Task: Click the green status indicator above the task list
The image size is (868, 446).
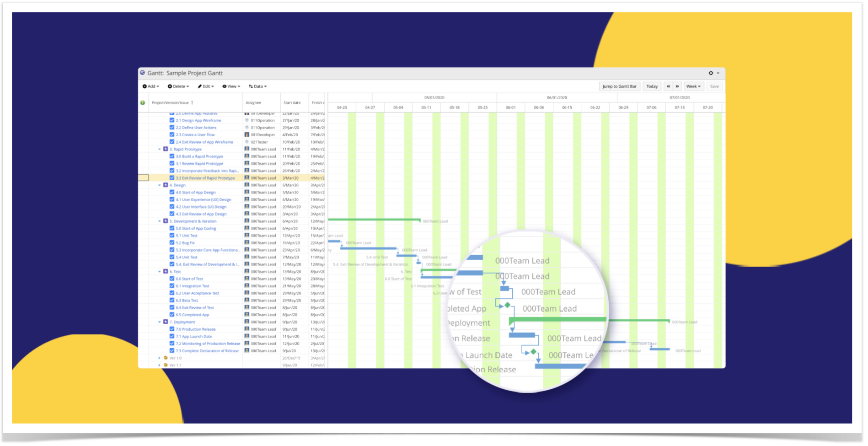Action: click(143, 103)
